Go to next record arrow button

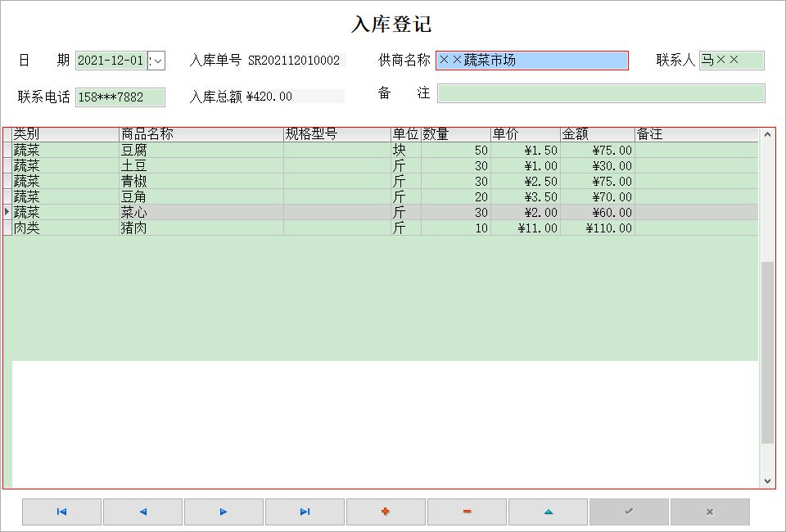pos(224,512)
